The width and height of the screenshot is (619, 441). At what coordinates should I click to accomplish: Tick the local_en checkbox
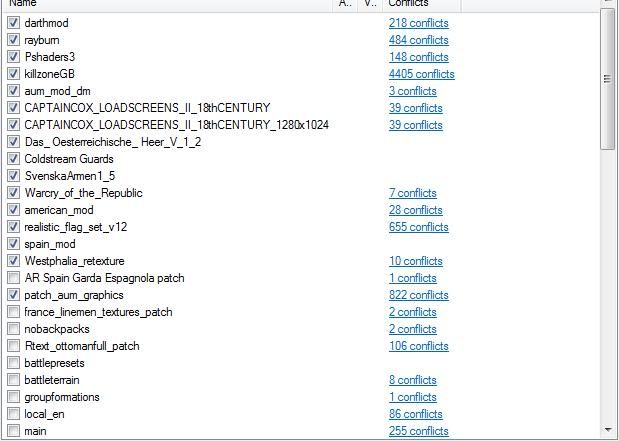click(13, 414)
